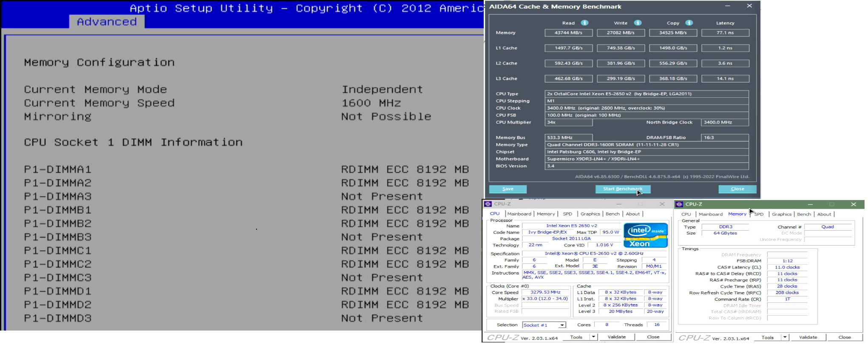Save the AIDA64 benchmark results
The width and height of the screenshot is (868, 345).
tap(508, 189)
